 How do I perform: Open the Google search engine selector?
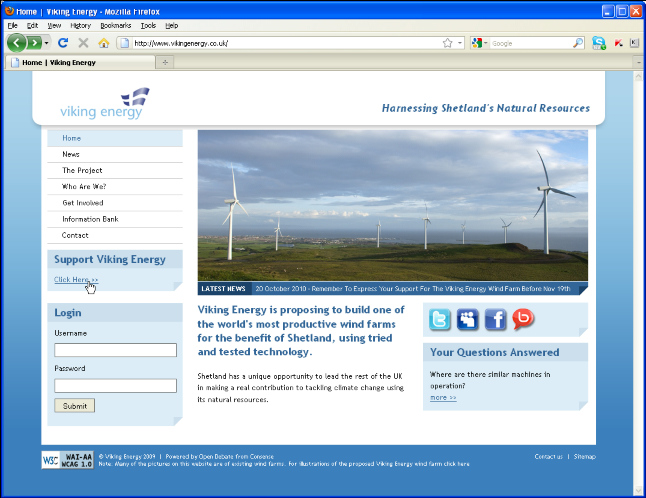(480, 43)
